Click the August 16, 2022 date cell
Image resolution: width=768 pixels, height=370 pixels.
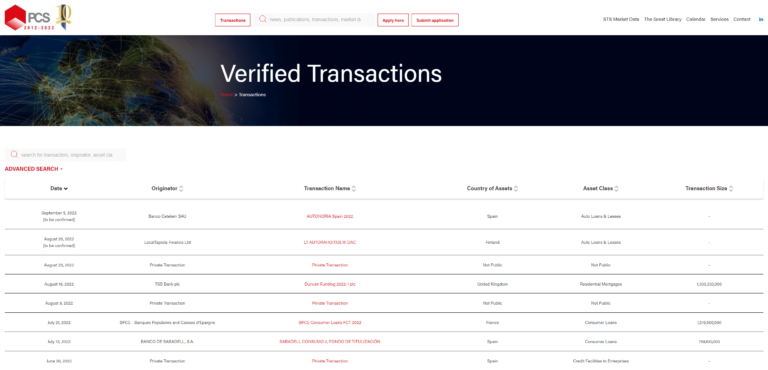[x=59, y=284]
